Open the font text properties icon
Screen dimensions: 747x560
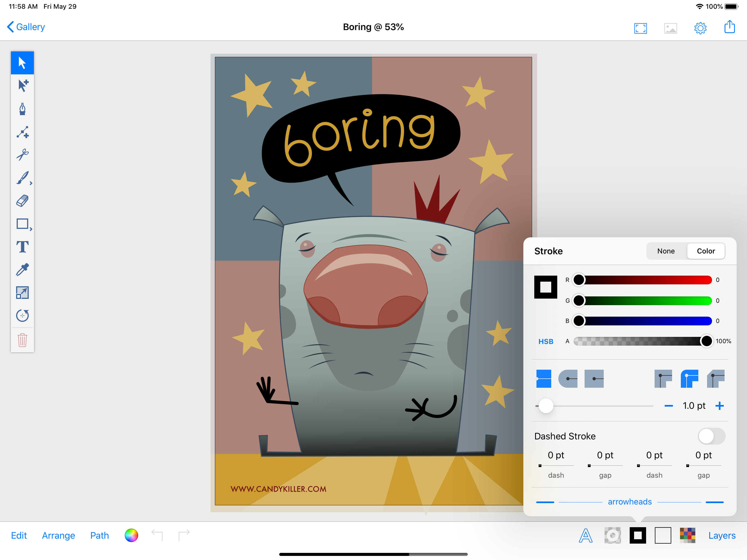(x=586, y=536)
